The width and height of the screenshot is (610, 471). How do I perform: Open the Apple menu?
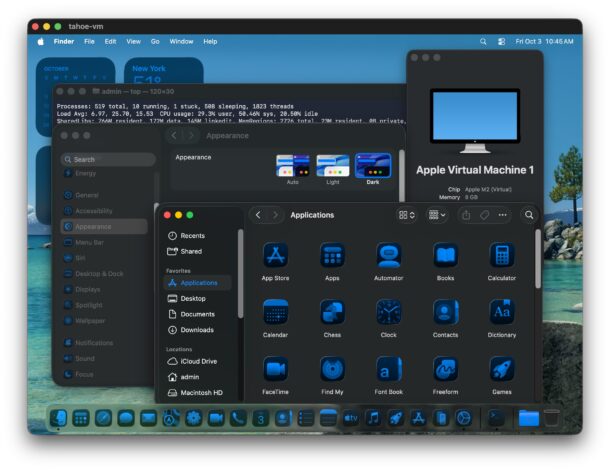pos(40,42)
